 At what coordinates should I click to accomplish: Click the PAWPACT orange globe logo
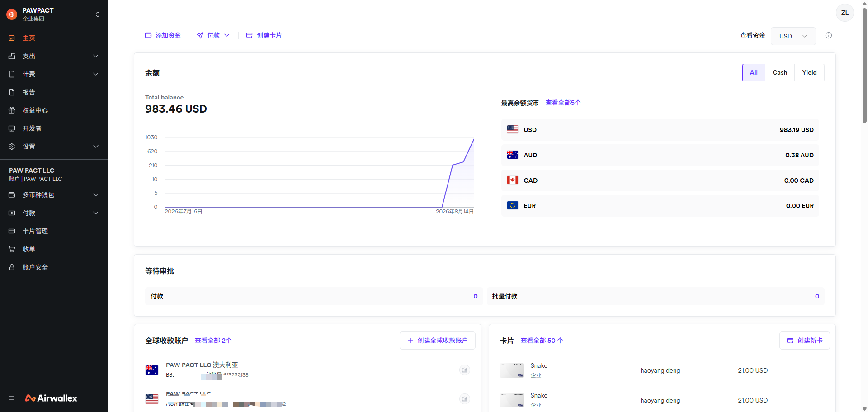[12, 14]
